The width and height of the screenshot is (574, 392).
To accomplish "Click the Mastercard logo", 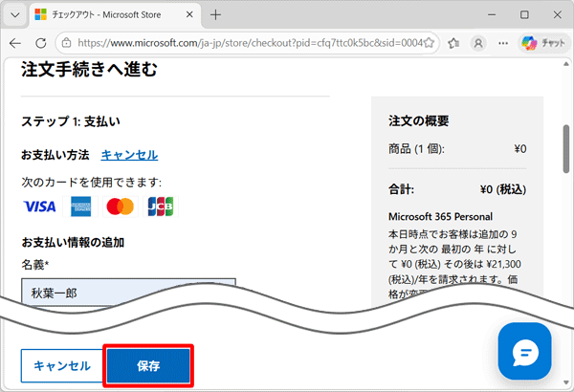I will click(x=120, y=207).
